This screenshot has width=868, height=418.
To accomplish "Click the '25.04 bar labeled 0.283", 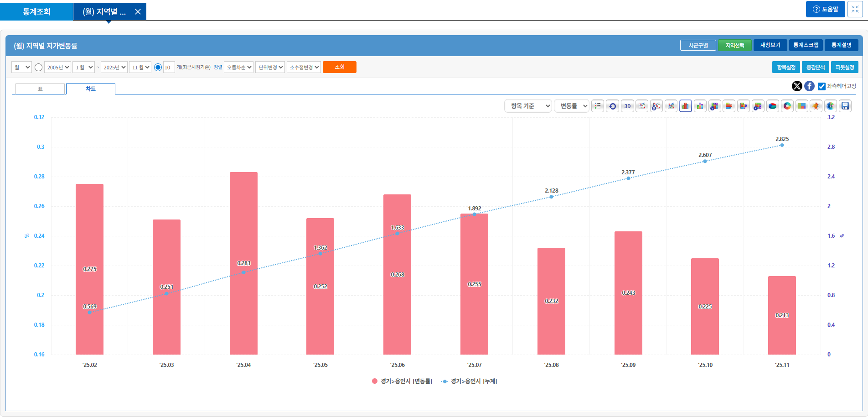I will coord(243,263).
